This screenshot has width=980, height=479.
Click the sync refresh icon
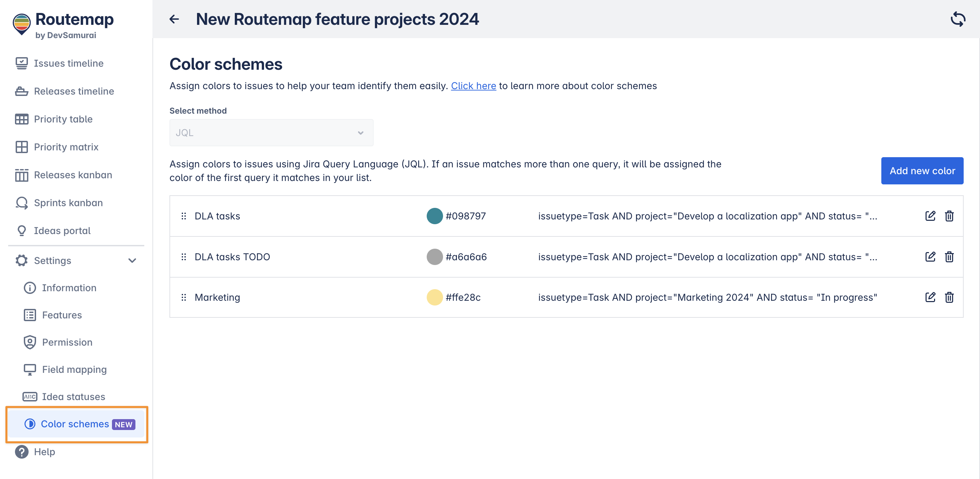[958, 19]
